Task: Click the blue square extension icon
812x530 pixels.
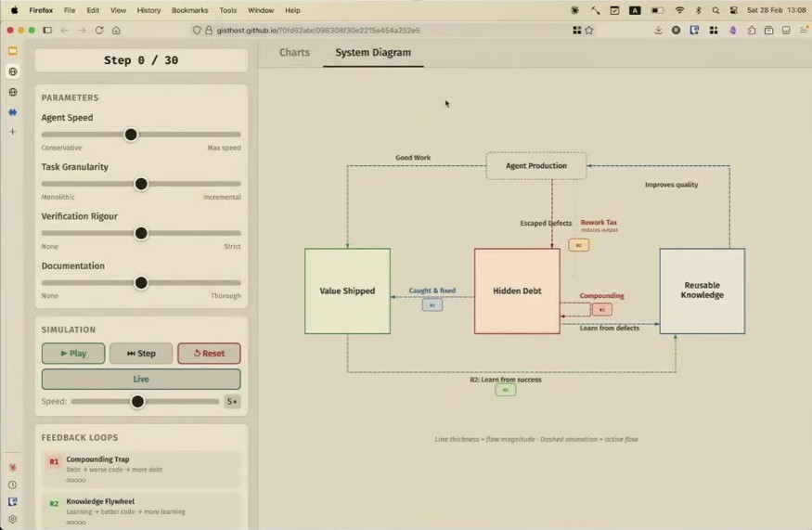Action: 694,30
